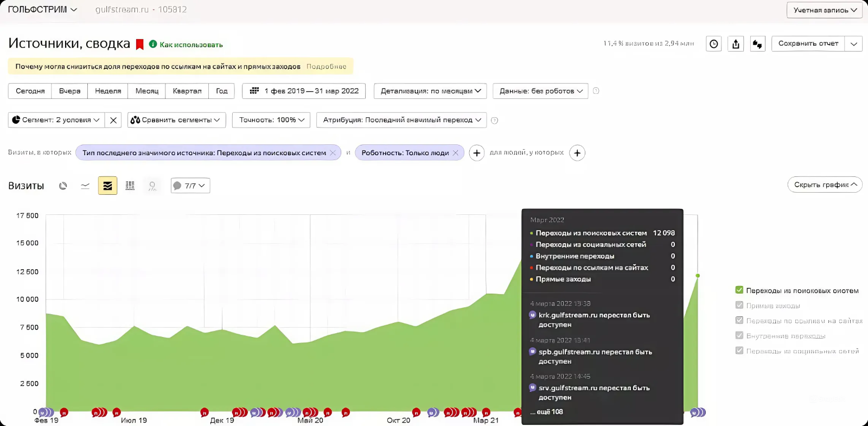The height and width of the screenshot is (426, 868).
Task: Remove the search engines filter condition
Action: click(333, 153)
